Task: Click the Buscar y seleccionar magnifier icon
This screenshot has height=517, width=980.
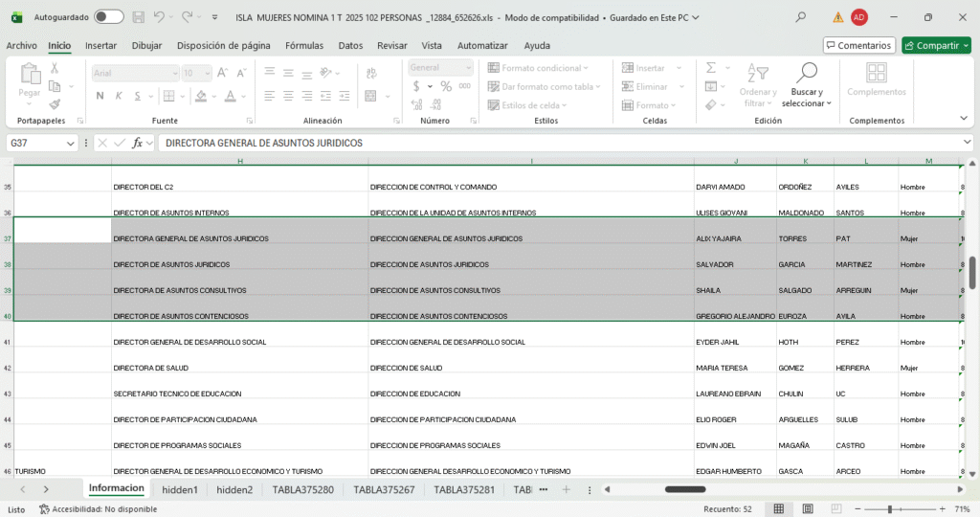Action: point(806,73)
